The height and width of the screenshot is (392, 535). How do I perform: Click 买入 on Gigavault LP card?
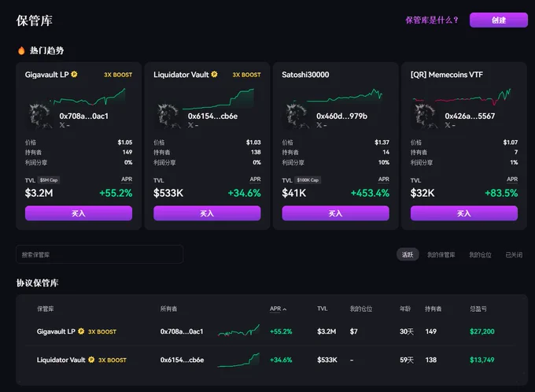pos(79,213)
